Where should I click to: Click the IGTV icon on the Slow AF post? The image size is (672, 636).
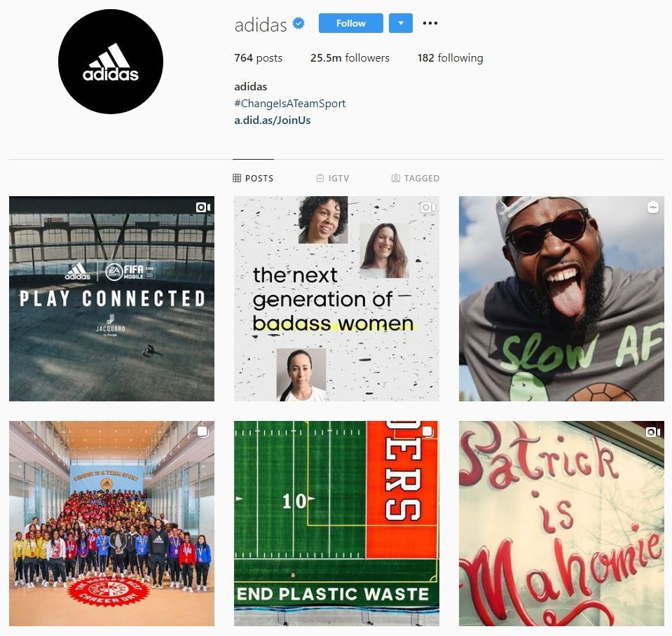(x=652, y=207)
